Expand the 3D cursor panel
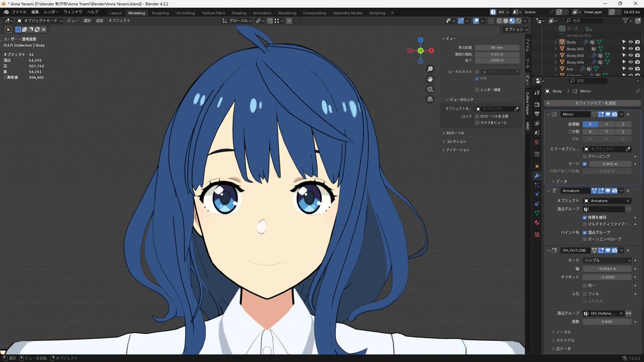The width and height of the screenshot is (644, 362). point(455,132)
